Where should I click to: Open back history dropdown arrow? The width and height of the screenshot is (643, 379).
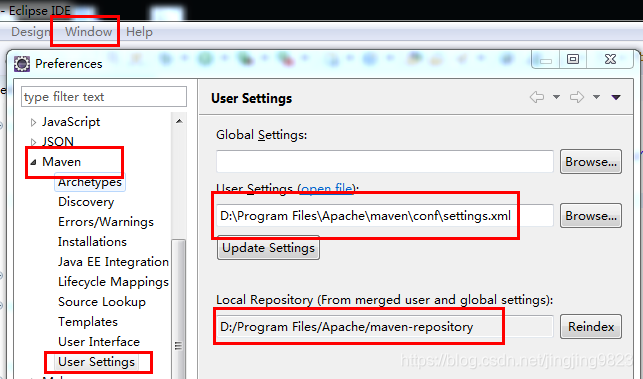point(556,97)
